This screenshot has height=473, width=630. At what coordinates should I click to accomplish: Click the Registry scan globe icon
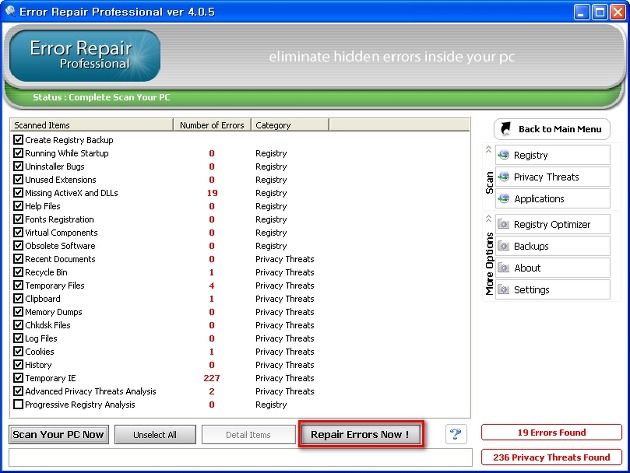coord(503,155)
